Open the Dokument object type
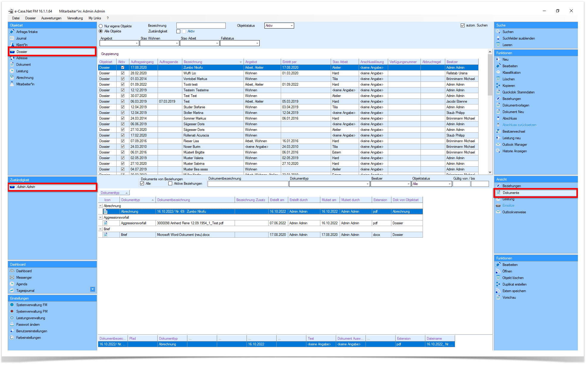Screen dimensions: 588x365 [x=23, y=65]
